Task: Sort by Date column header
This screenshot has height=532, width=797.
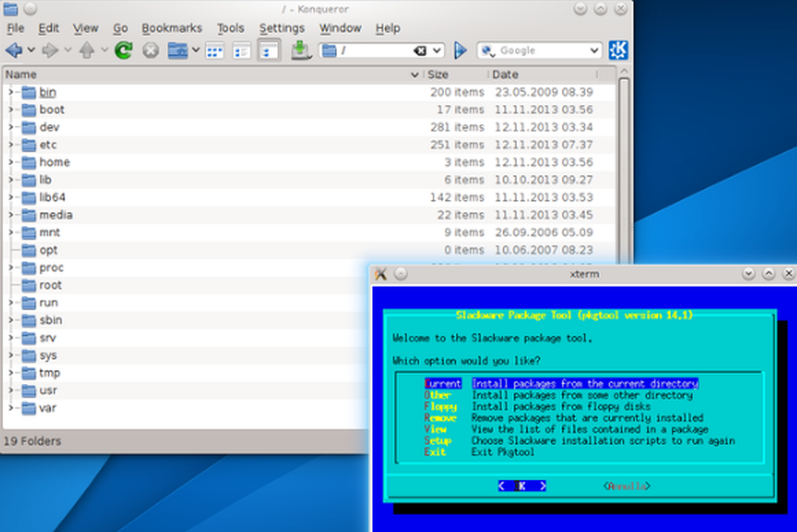Action: pyautogui.click(x=543, y=75)
